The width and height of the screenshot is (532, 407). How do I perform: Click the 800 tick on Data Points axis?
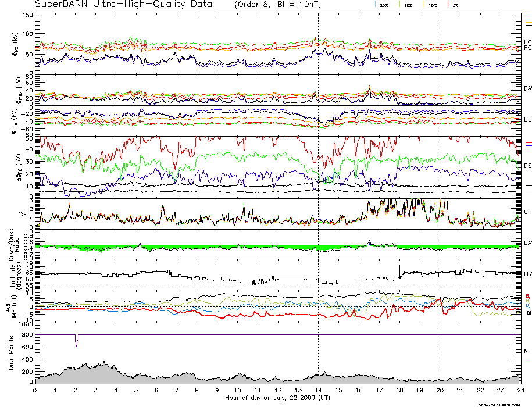click(x=28, y=334)
